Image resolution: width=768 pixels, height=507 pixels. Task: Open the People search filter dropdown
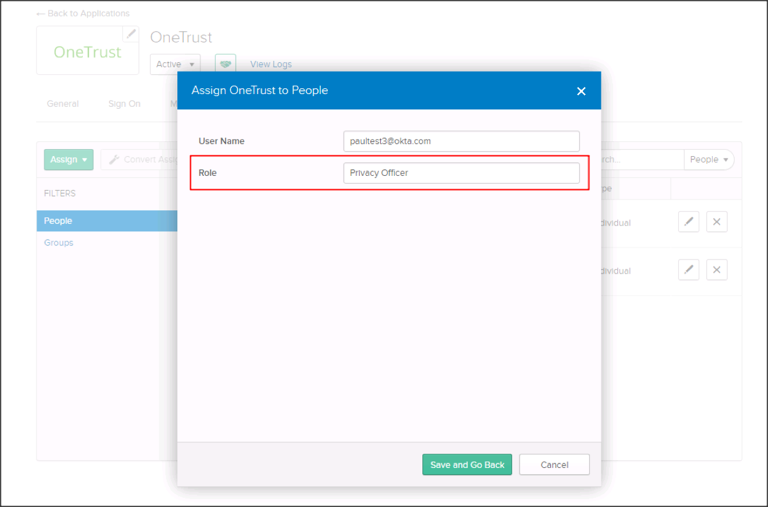pyautogui.click(x=709, y=159)
